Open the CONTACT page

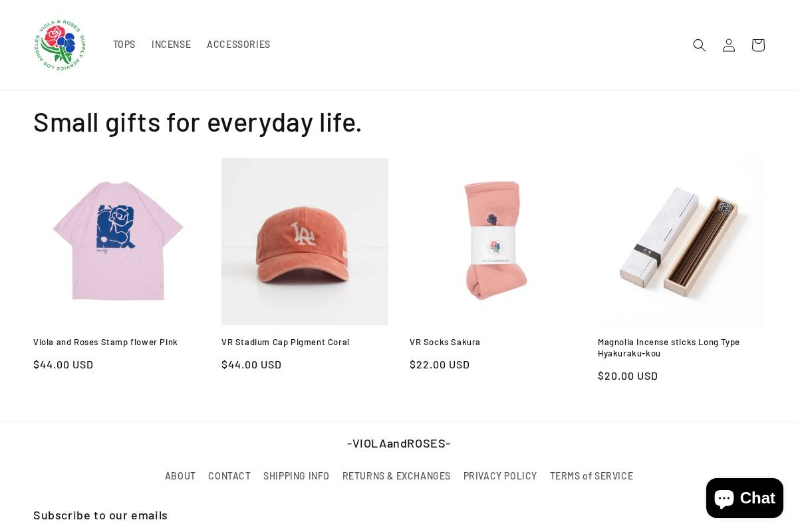click(229, 475)
